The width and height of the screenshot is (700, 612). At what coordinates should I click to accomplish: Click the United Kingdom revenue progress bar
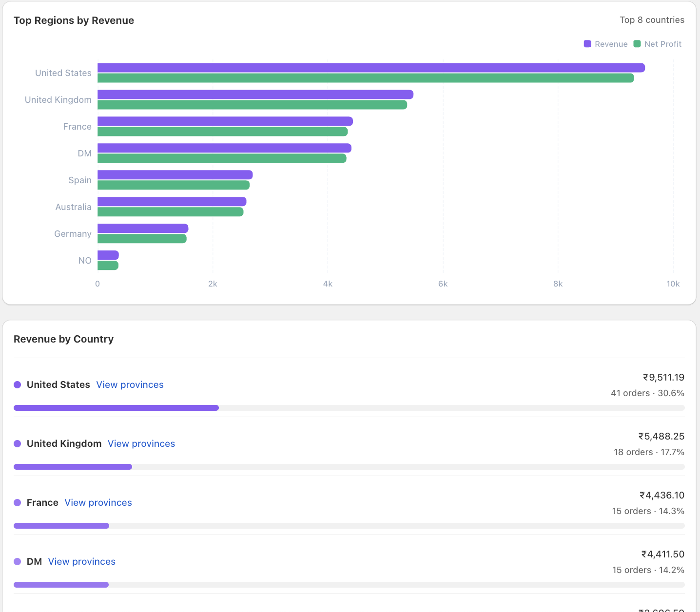click(x=349, y=467)
